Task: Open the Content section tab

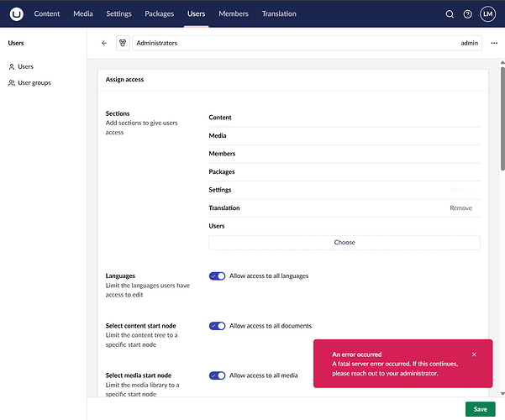Action: click(x=47, y=14)
